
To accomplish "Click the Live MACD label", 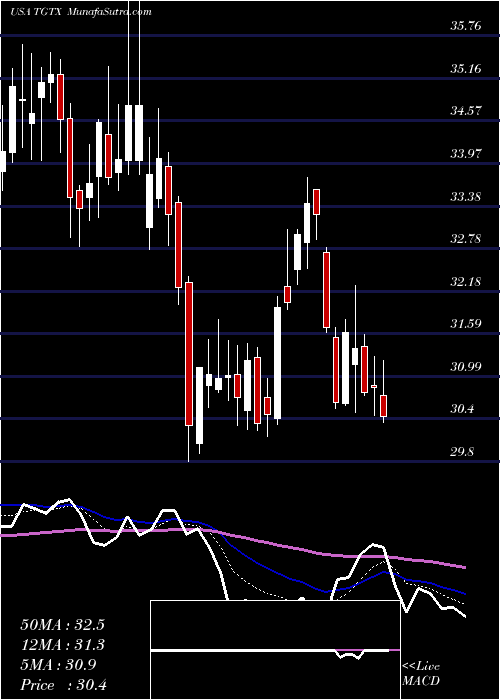I will tap(421, 674).
